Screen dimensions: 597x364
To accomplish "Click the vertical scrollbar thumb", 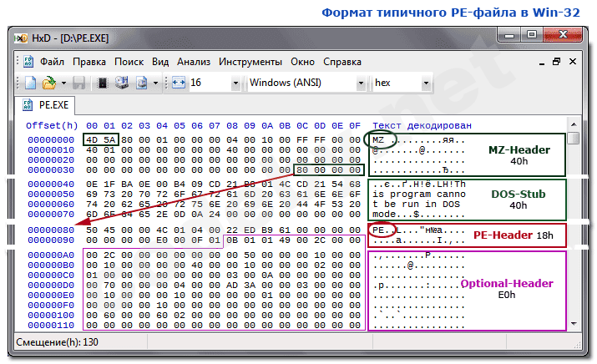I will pos(574,138).
